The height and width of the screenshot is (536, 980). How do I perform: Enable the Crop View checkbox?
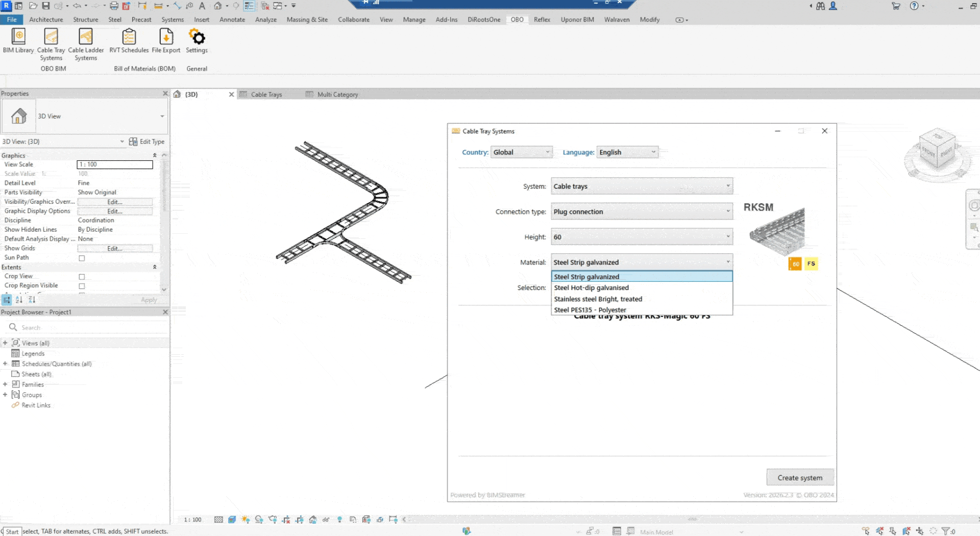[x=82, y=276]
